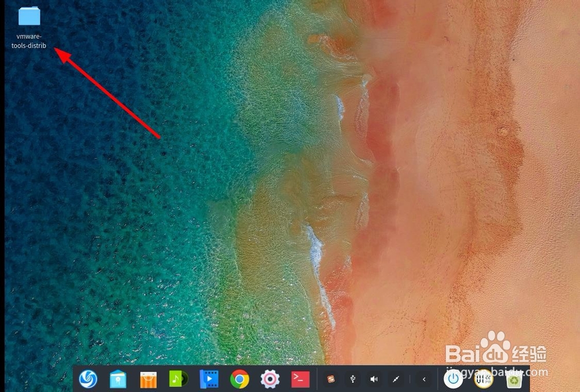Open the green music player icon
Viewport: 580px width, 392px height.
pos(178,379)
